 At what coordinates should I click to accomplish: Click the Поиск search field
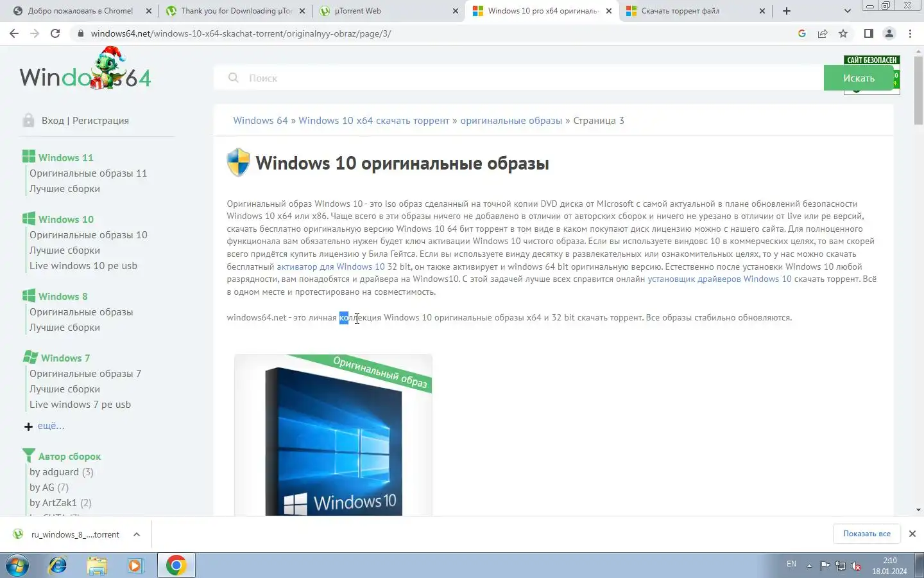click(518, 78)
